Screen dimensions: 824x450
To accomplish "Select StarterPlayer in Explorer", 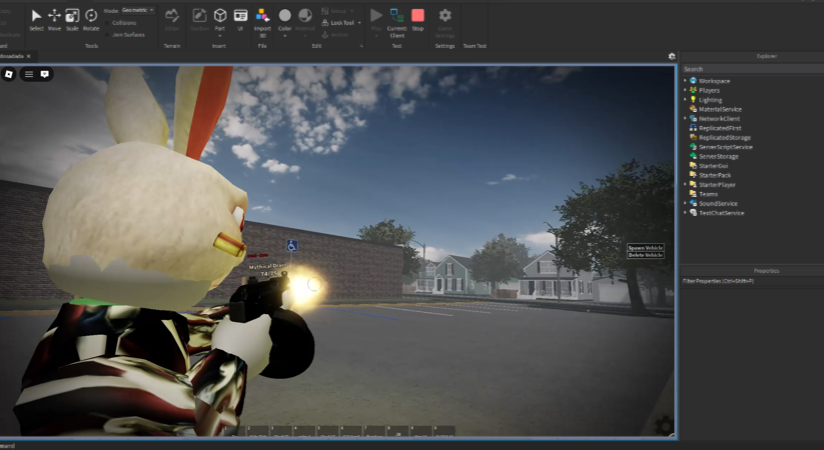I will click(717, 185).
